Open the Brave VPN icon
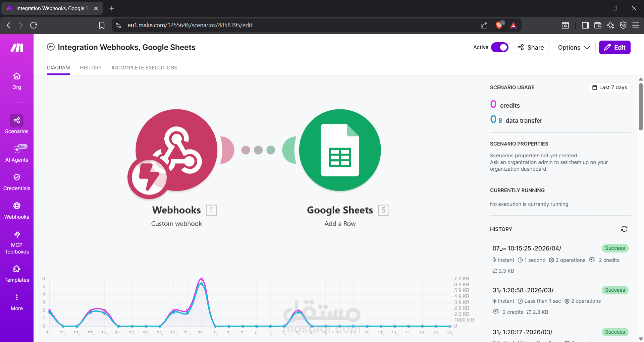The height and width of the screenshot is (342, 644). pos(623,25)
